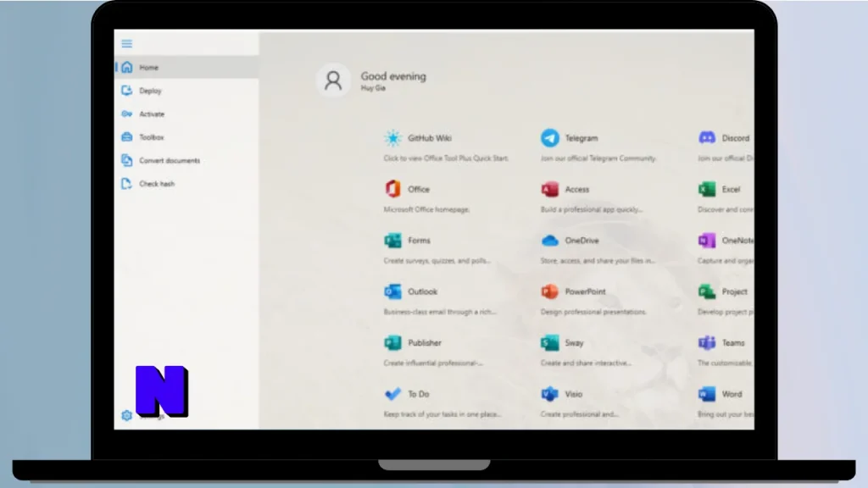Click the GitHub Wiki icon

(392, 138)
